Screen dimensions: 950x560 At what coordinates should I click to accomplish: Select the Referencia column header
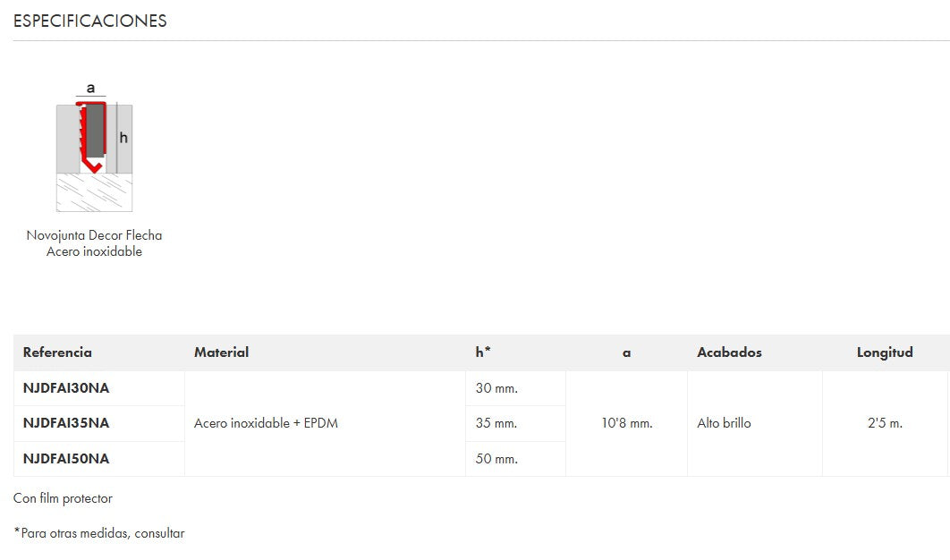[57, 352]
